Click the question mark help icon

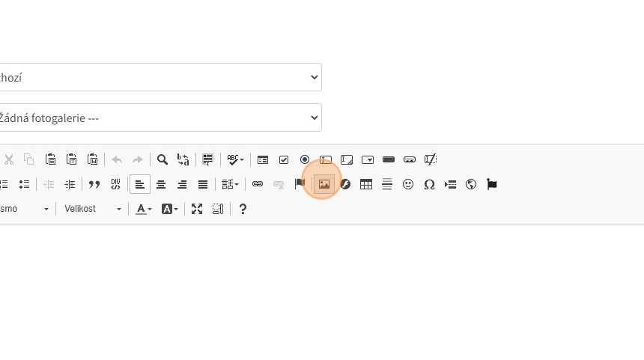[x=243, y=209]
